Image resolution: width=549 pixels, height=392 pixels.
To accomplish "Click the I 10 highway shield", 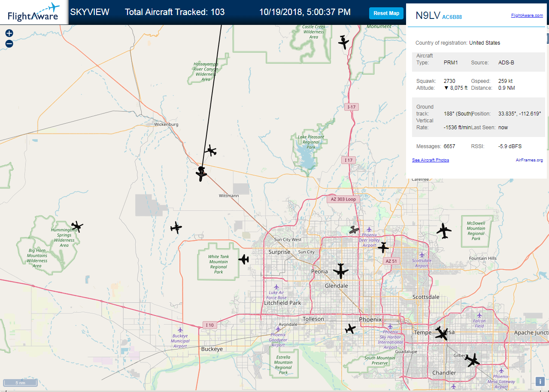I will pyautogui.click(x=210, y=325).
